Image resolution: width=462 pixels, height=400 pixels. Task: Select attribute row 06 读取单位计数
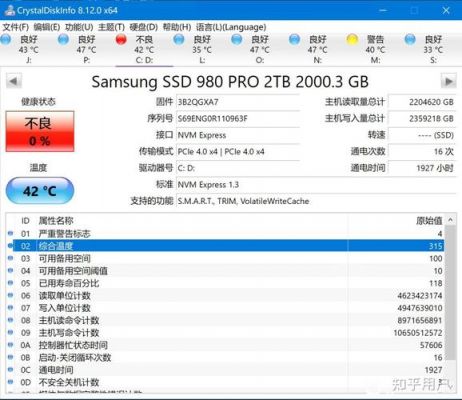pos(226,295)
